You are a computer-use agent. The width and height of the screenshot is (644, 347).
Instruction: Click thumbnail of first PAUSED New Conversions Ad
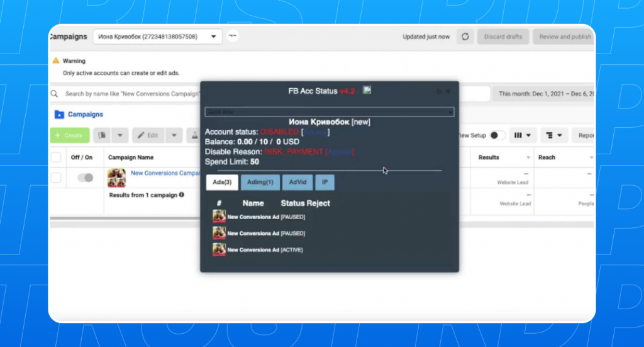click(x=219, y=216)
